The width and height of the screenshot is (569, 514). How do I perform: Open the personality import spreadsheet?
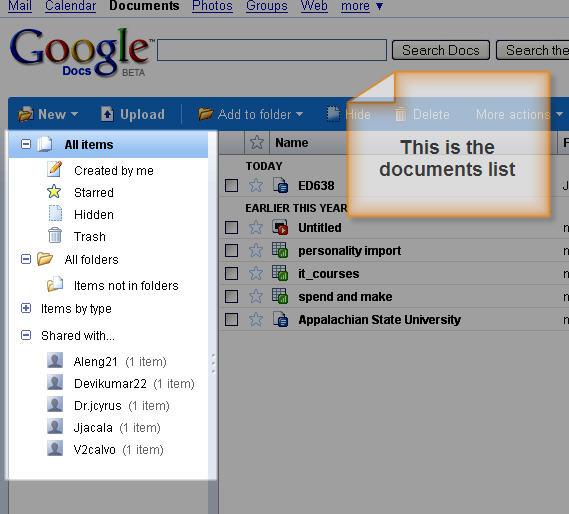(349, 250)
